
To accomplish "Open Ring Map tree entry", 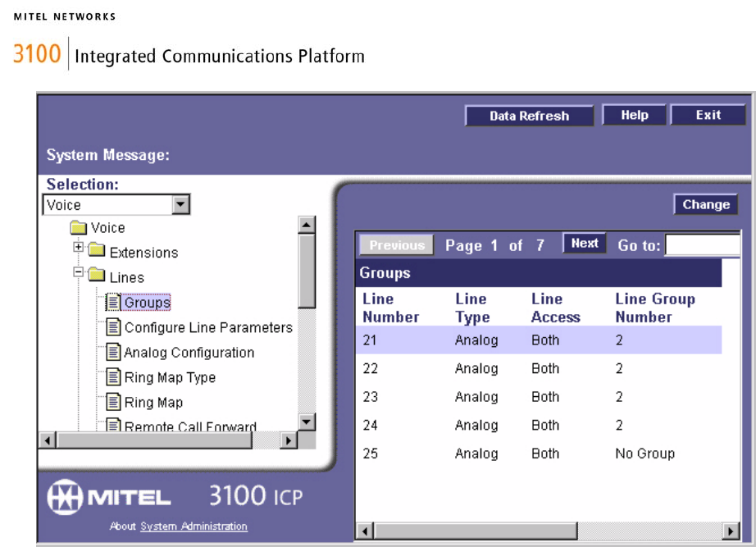I will [x=153, y=403].
